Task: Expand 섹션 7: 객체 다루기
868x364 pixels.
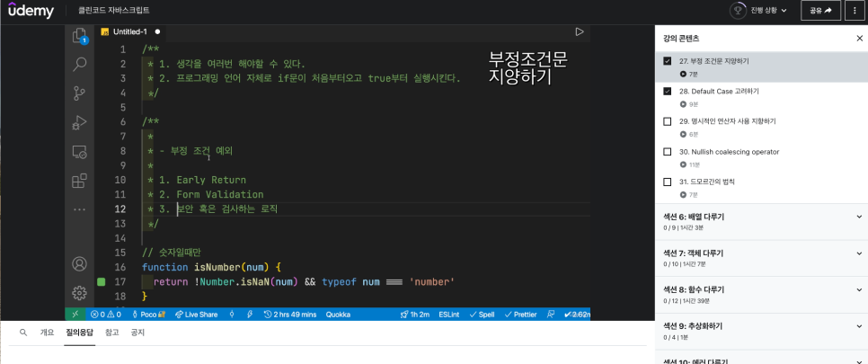Action: [762, 258]
